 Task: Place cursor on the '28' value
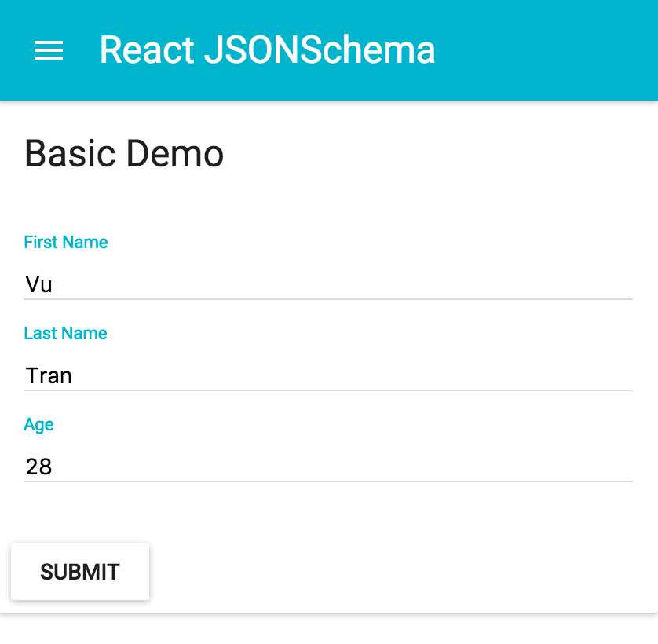[x=39, y=467]
